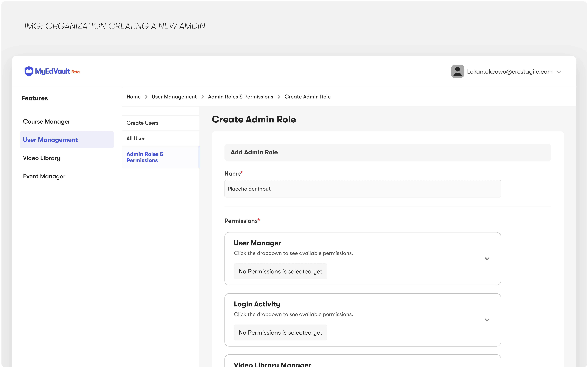Click the MyEdVault shield logo

tap(29, 71)
